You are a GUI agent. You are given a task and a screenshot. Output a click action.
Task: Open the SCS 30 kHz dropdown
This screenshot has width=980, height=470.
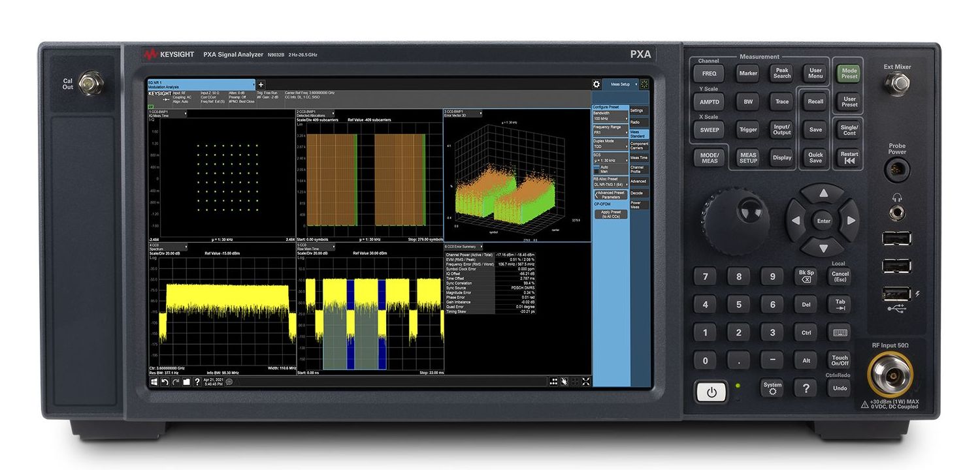[610, 157]
